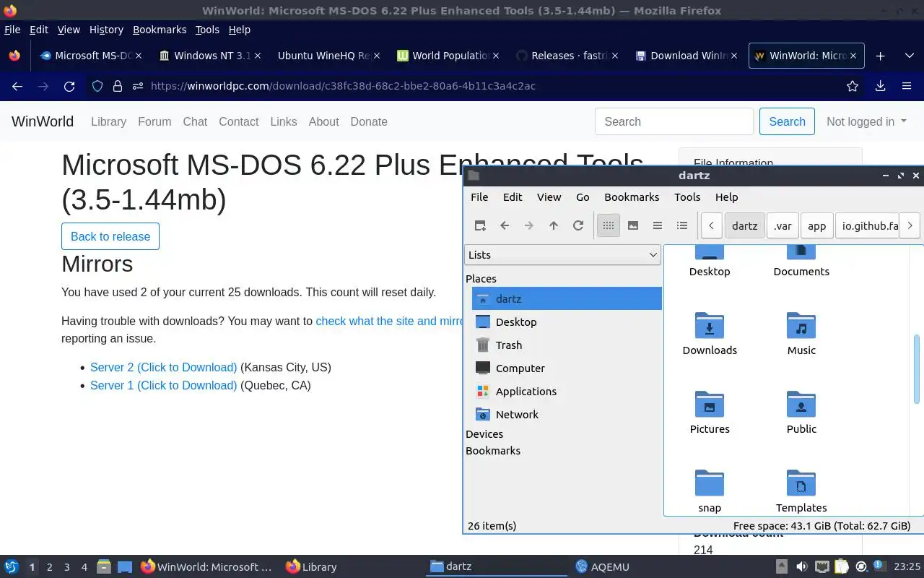The width and height of the screenshot is (924, 578).
Task: Download from Server 1 link
Action: point(163,385)
